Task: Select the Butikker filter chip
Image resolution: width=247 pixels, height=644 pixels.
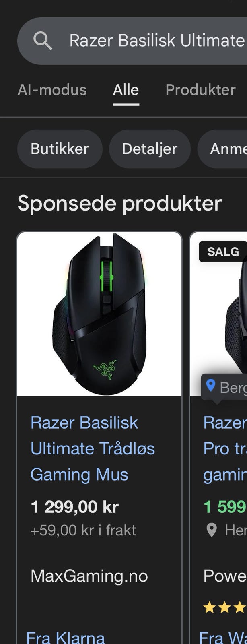Action: [60, 149]
